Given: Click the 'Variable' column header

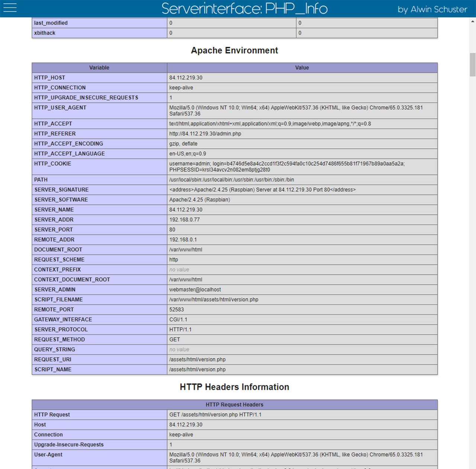Looking at the screenshot, I should [x=99, y=68].
